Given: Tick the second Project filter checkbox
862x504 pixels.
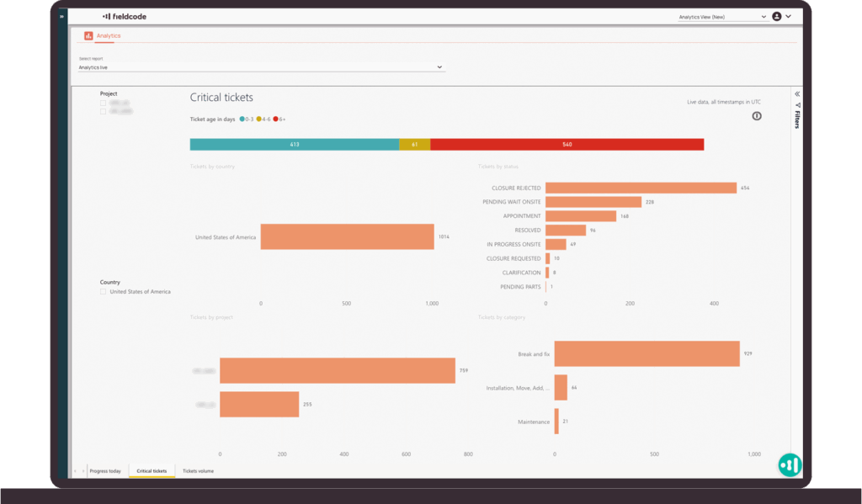Looking at the screenshot, I should tap(103, 111).
